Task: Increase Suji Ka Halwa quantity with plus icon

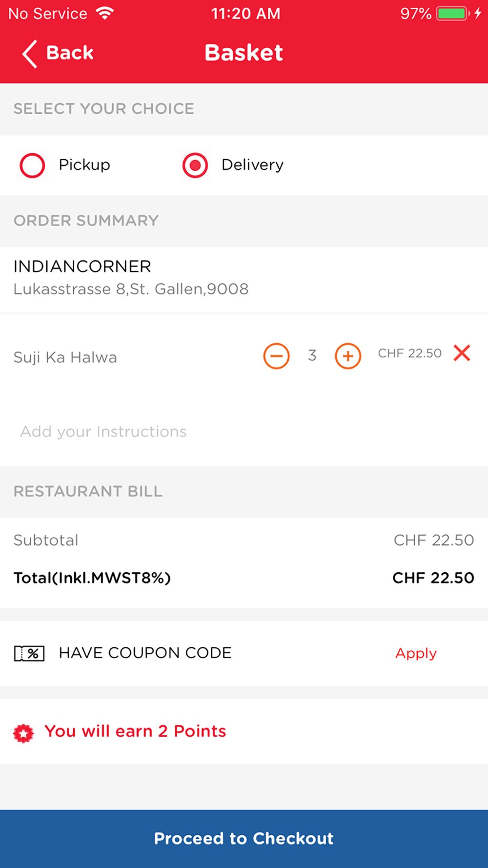Action: coord(348,355)
